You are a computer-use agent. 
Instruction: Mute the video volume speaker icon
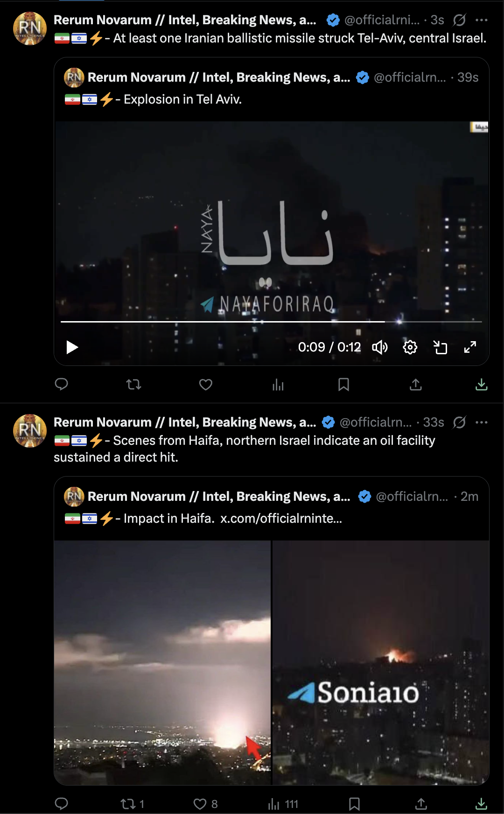tap(380, 347)
